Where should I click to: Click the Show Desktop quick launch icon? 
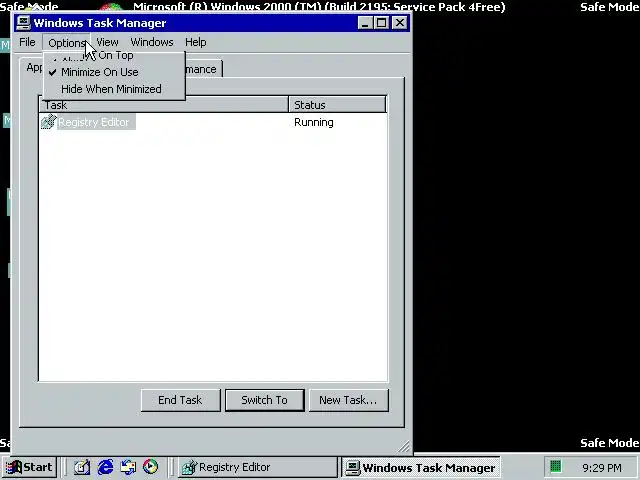point(82,467)
